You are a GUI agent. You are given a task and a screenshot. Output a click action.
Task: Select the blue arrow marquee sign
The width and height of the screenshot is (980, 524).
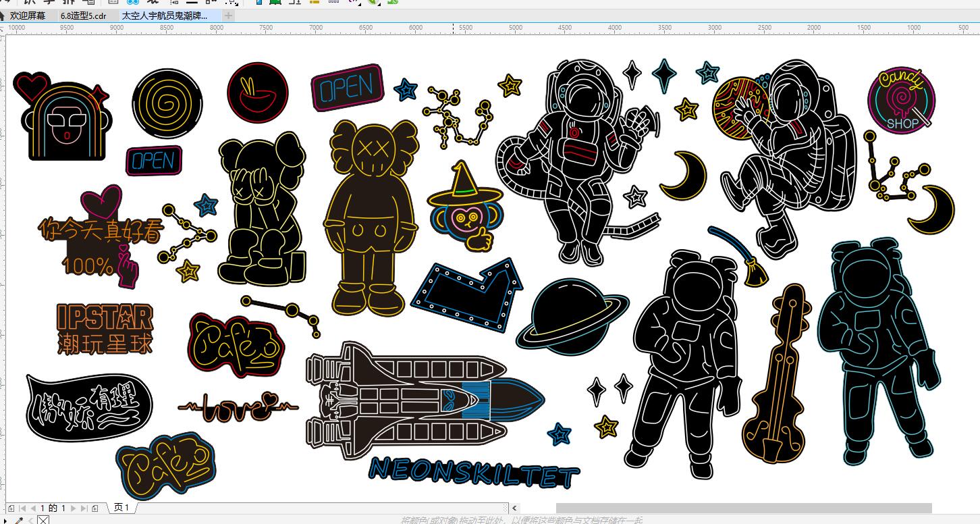(x=467, y=296)
